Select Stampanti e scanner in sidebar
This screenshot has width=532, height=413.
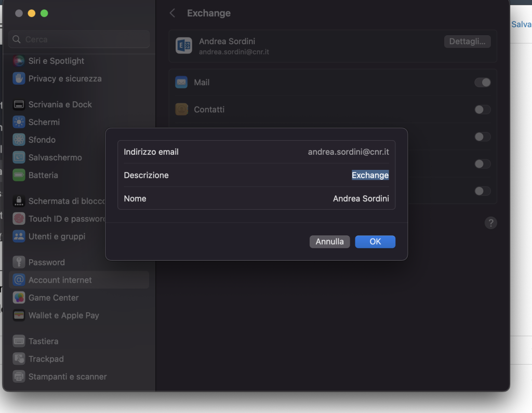[68, 376]
